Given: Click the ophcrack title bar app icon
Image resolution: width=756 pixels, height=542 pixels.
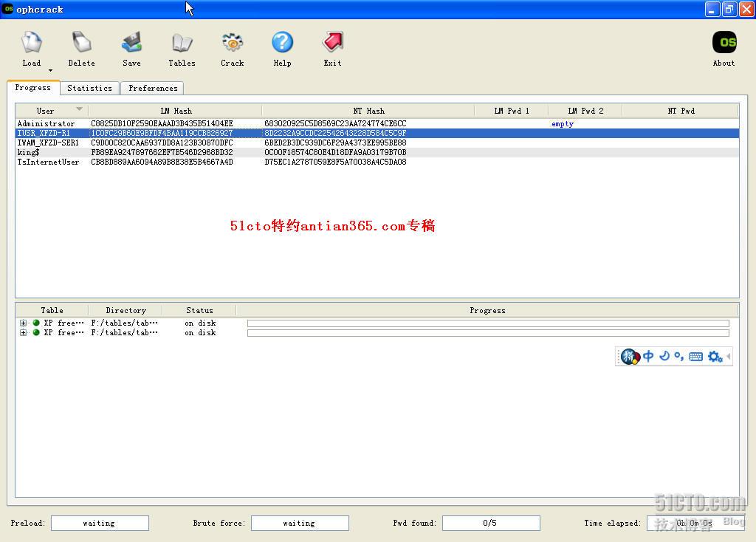Looking at the screenshot, I should click(x=8, y=9).
